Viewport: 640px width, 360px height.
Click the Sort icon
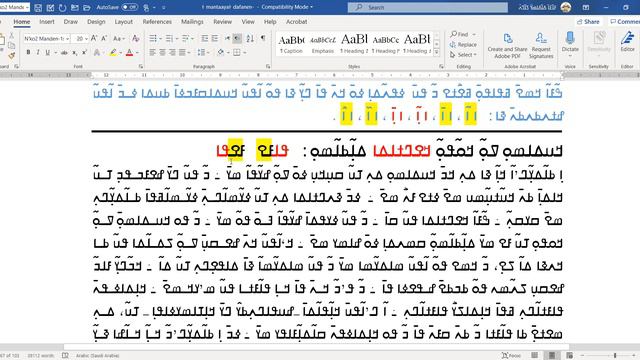tap(250, 38)
